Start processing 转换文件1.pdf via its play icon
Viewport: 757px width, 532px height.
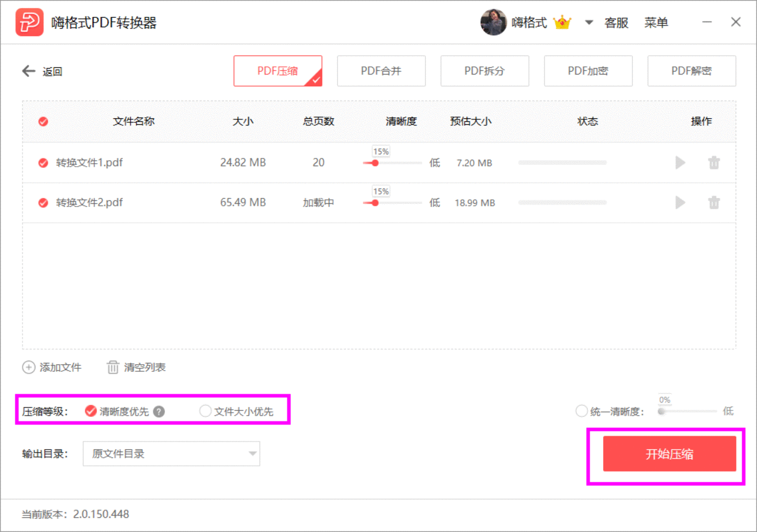tap(680, 163)
